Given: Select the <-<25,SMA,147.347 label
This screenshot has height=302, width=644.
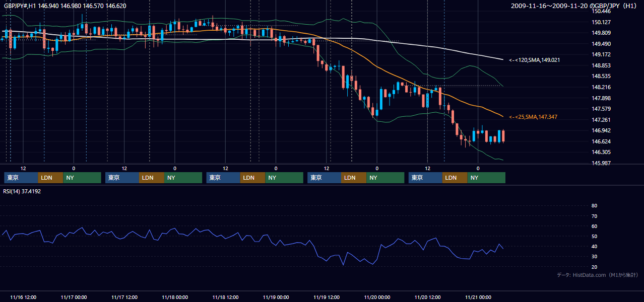Looking at the screenshot, I should pyautogui.click(x=533, y=117).
